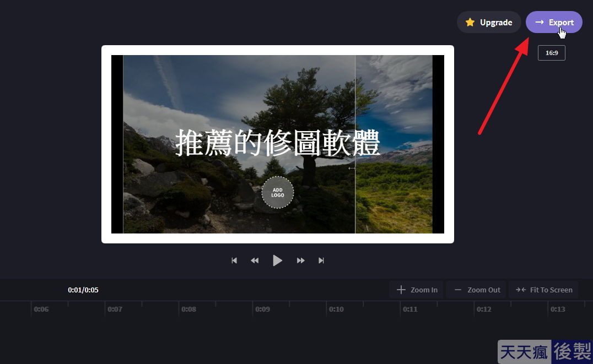
Task: Play the video preview
Action: pos(277,260)
